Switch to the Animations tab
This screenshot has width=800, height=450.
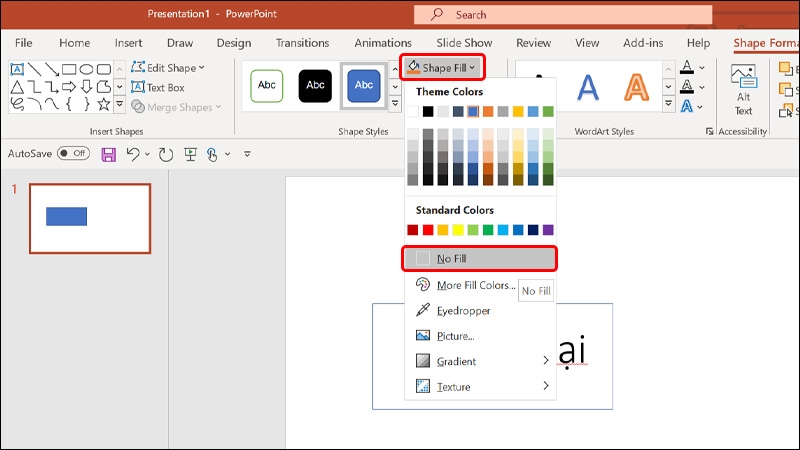(x=383, y=43)
